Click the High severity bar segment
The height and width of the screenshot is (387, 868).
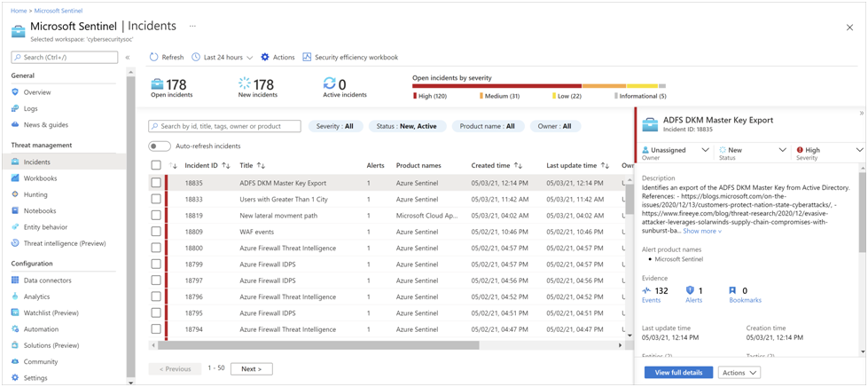(497, 86)
